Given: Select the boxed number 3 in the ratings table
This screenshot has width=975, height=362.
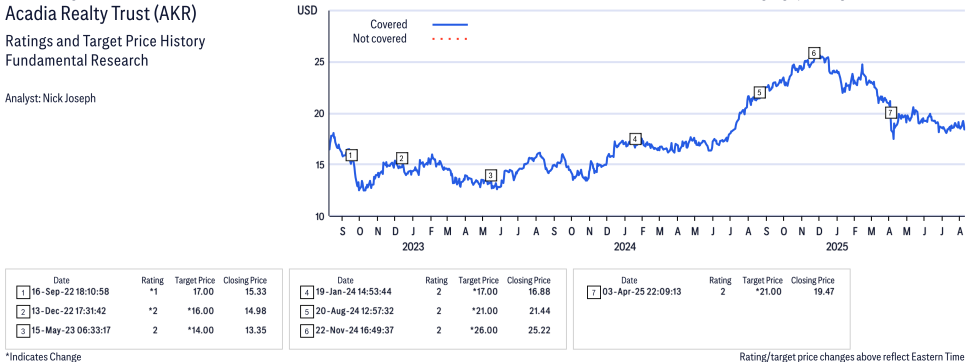Looking at the screenshot, I should (22, 330).
